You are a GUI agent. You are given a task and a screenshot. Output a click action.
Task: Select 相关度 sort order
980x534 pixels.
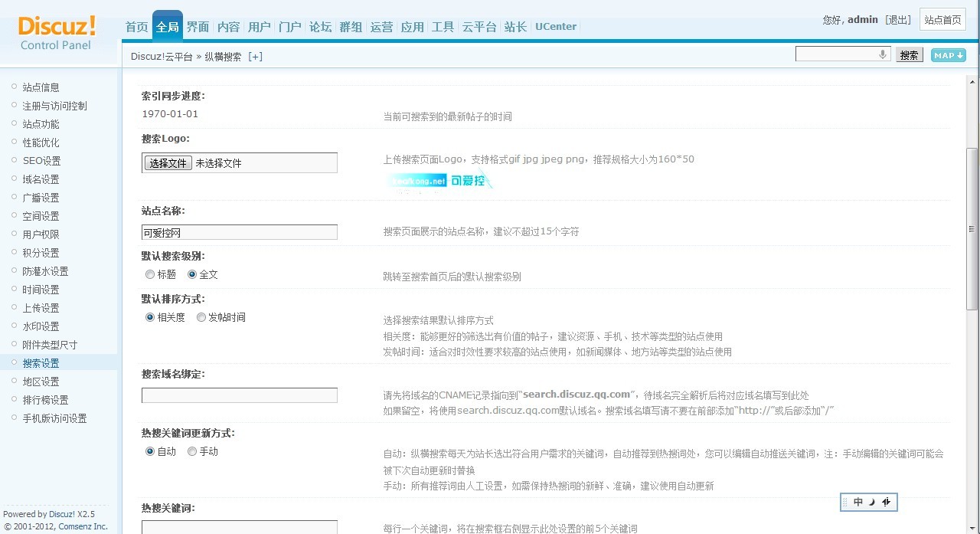point(150,317)
